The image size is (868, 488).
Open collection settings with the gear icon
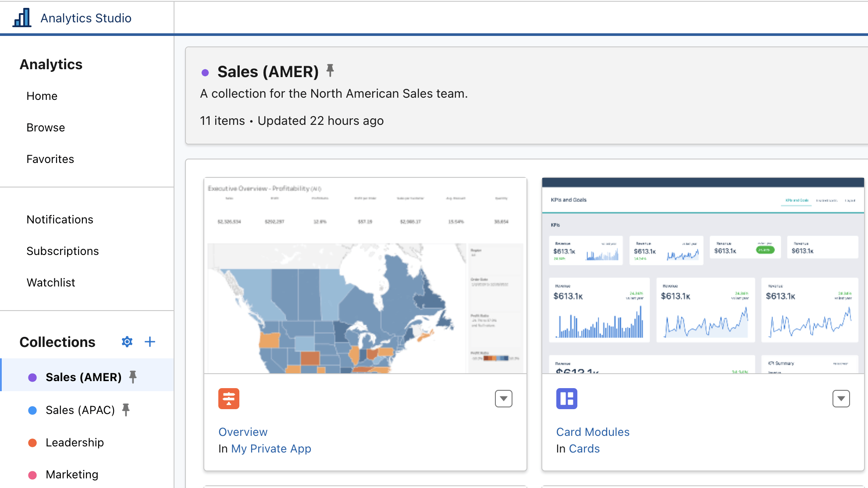pyautogui.click(x=127, y=342)
